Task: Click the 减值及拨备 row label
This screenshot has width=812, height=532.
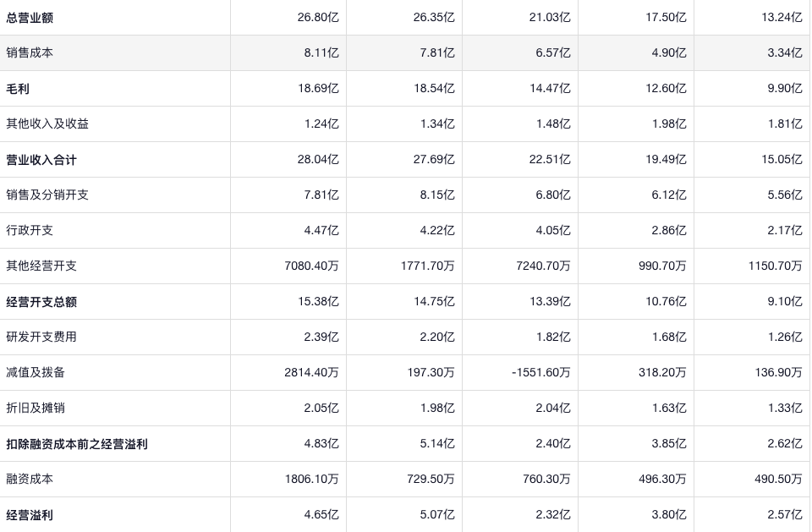Action: (x=36, y=372)
